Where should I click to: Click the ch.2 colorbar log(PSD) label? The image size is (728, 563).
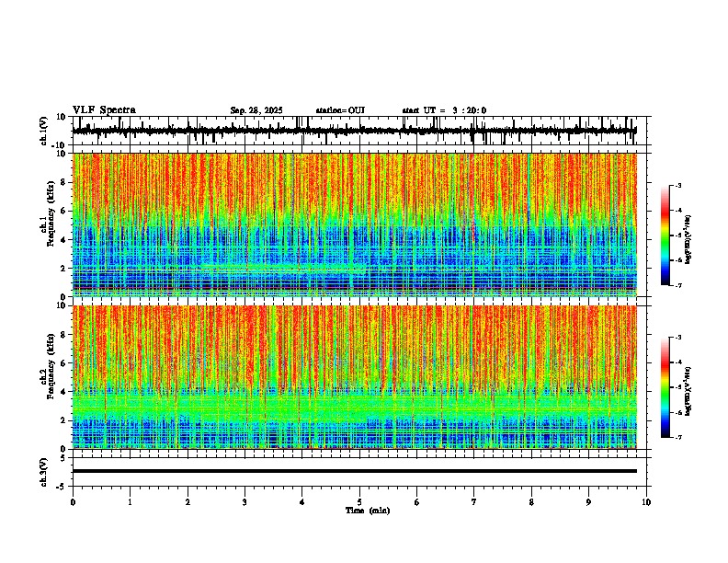[688, 391]
